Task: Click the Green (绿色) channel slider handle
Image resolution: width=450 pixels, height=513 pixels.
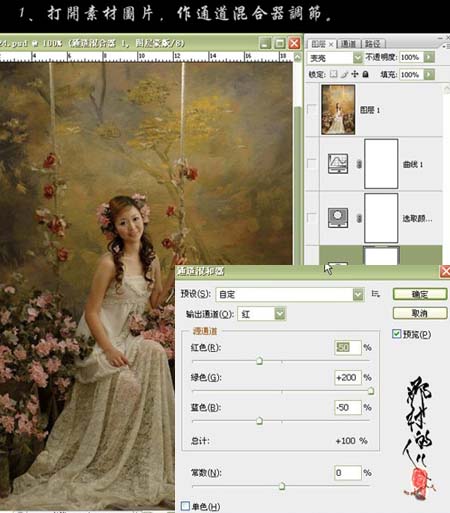Action: point(371,391)
